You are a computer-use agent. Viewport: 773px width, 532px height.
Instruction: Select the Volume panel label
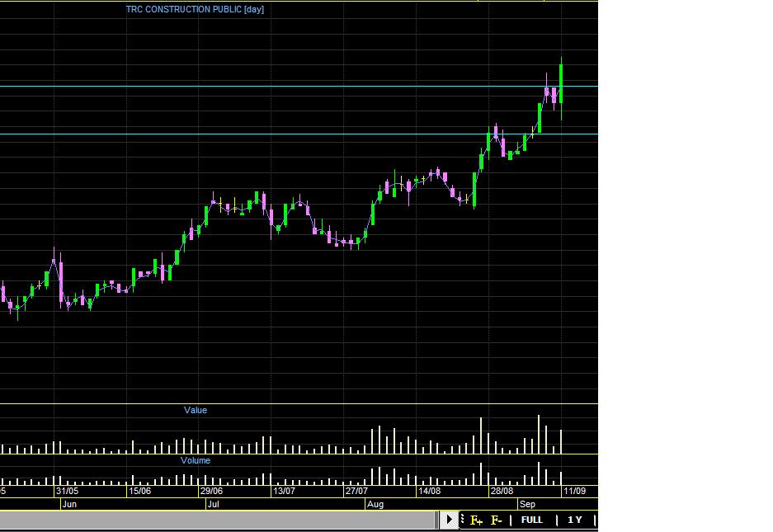pos(196,460)
